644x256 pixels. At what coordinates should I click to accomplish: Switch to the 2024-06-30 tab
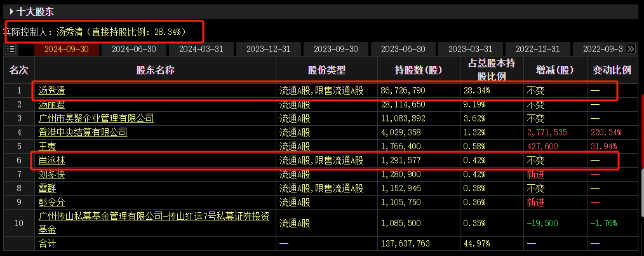[x=134, y=50]
